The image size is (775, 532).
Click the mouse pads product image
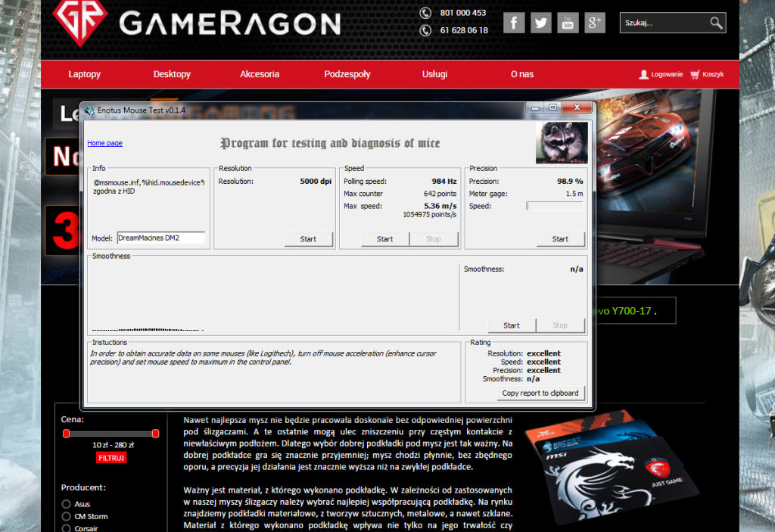(x=612, y=466)
